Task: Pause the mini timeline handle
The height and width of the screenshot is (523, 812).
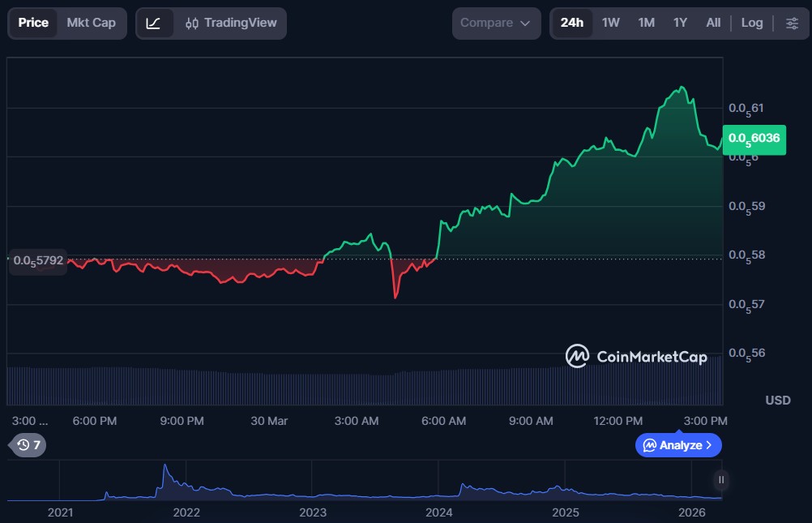Action: click(x=720, y=479)
